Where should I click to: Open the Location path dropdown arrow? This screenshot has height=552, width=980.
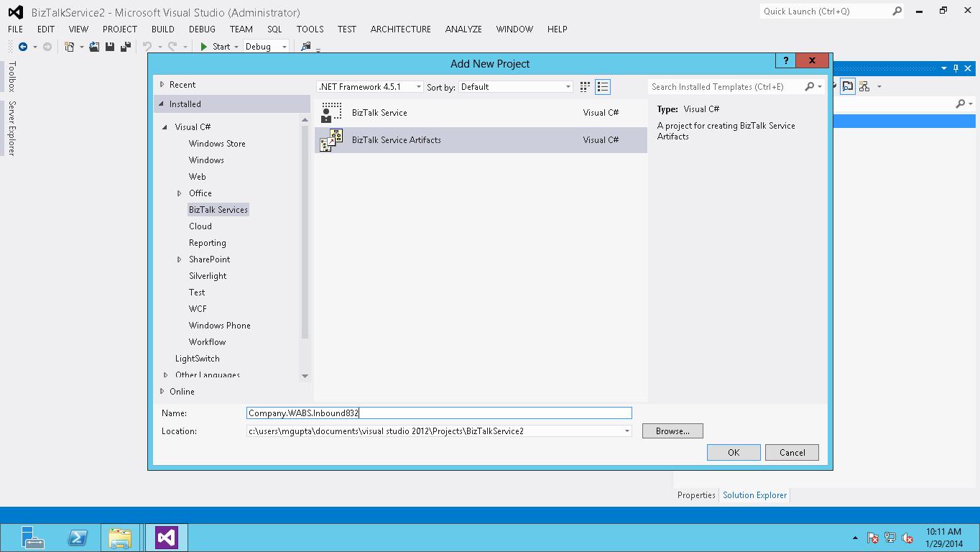(627, 431)
